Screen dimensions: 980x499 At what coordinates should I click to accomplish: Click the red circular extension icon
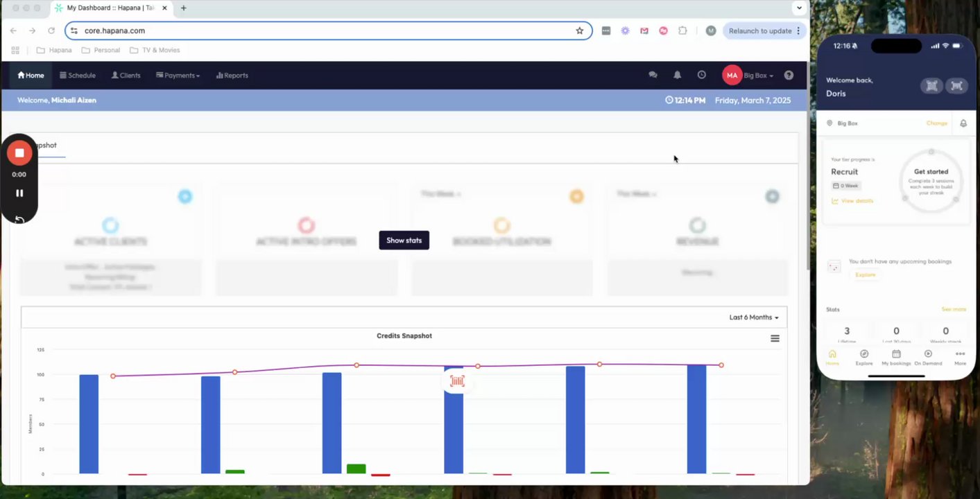pyautogui.click(x=663, y=30)
